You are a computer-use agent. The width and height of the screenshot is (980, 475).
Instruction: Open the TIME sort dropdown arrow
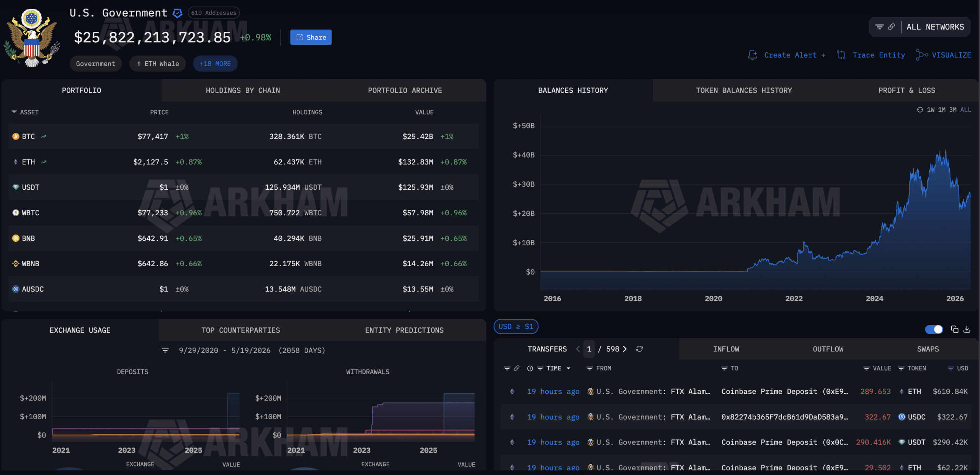pyautogui.click(x=568, y=368)
